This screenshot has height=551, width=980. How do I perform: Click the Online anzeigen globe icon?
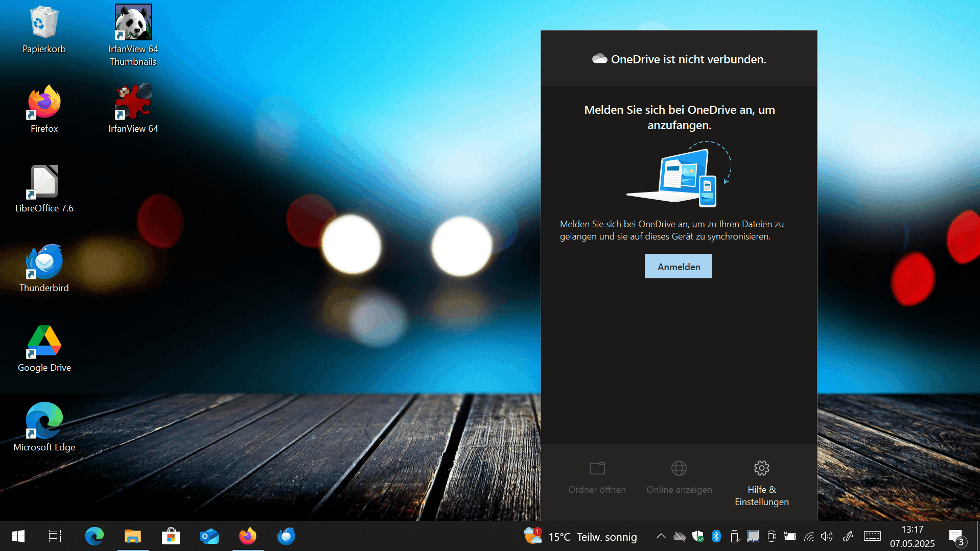point(678,468)
